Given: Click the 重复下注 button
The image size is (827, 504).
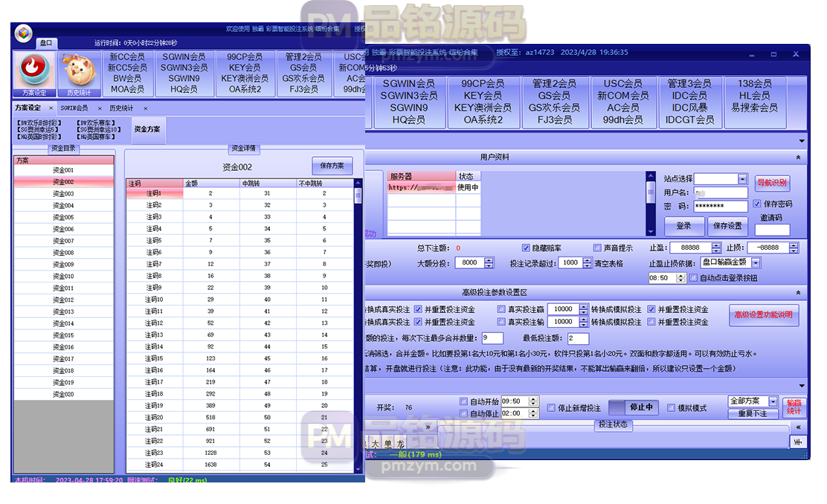Looking at the screenshot, I should 753,413.
